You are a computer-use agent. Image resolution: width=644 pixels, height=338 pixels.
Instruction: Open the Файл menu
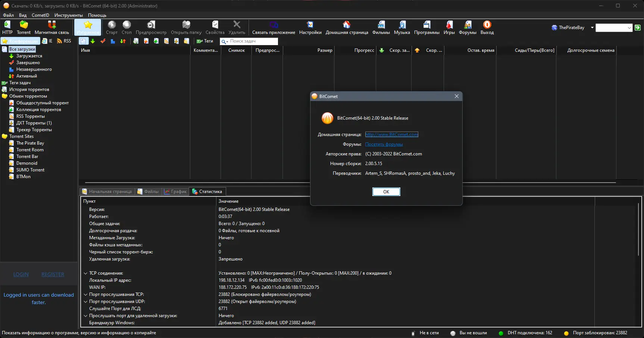8,15
